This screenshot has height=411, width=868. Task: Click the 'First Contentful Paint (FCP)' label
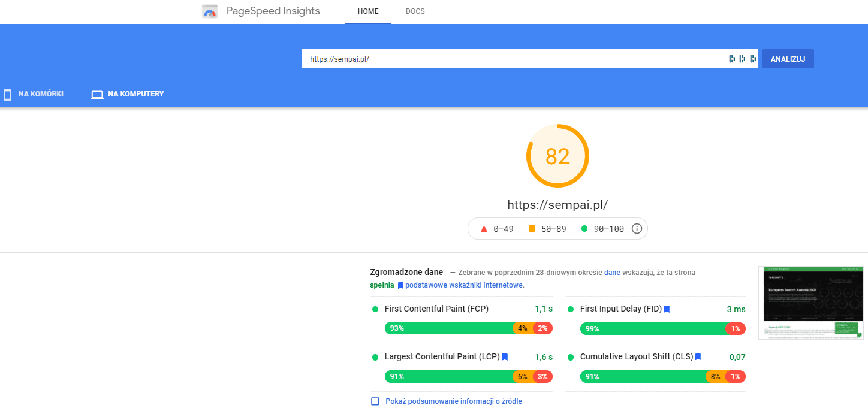[436, 309]
